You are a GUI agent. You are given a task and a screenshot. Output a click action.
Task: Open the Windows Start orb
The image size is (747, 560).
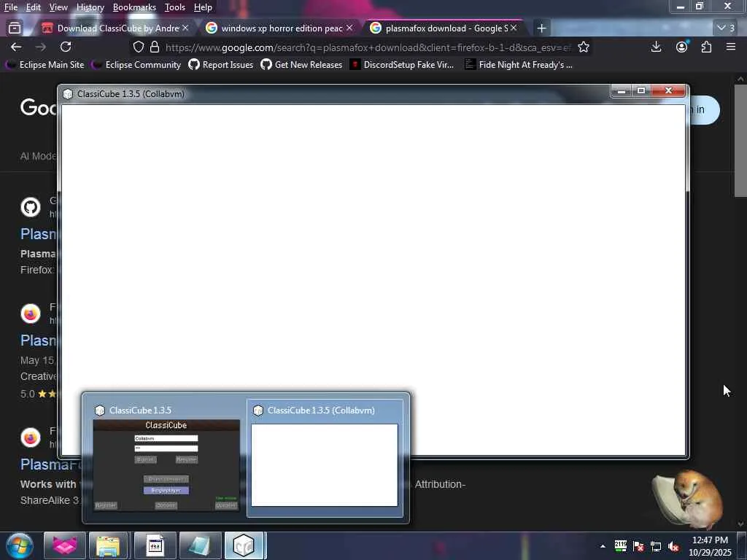pos(20,545)
